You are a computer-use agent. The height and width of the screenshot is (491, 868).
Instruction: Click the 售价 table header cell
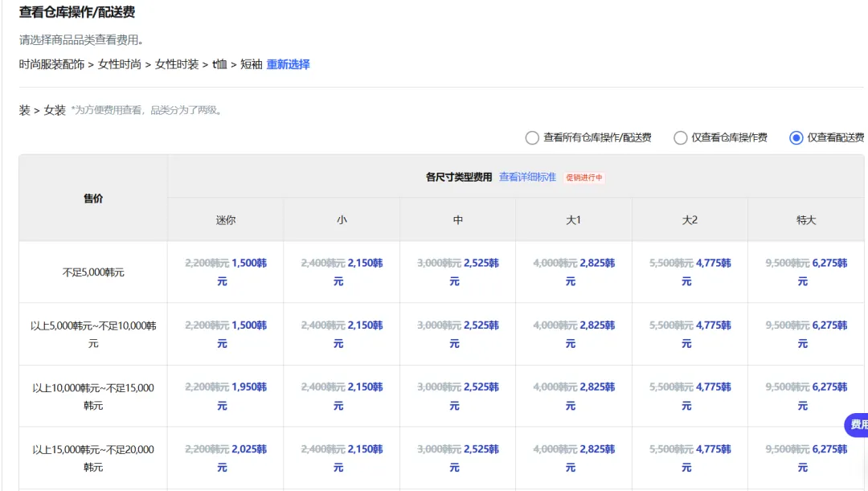93,198
